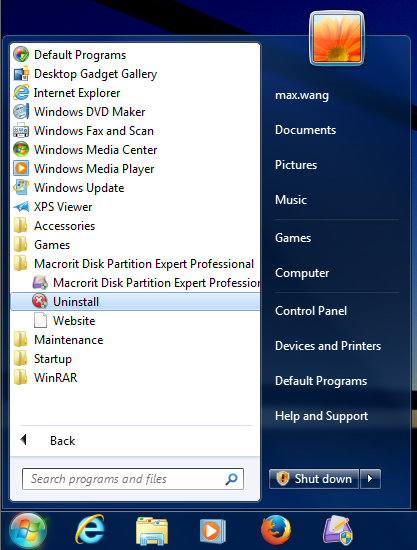Open Documents from the right pane

[305, 130]
